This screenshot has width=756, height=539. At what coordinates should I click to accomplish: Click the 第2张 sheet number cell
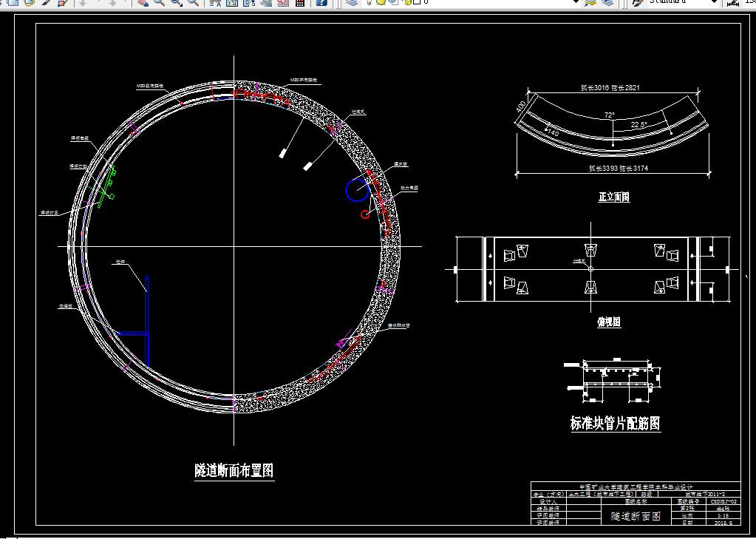[687, 508]
